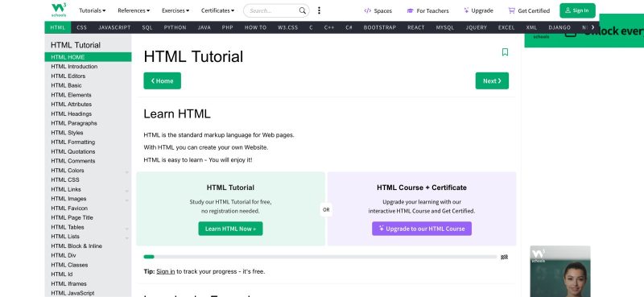
Task: Select the JAVASCRIPT topic tab
Action: pos(114,27)
